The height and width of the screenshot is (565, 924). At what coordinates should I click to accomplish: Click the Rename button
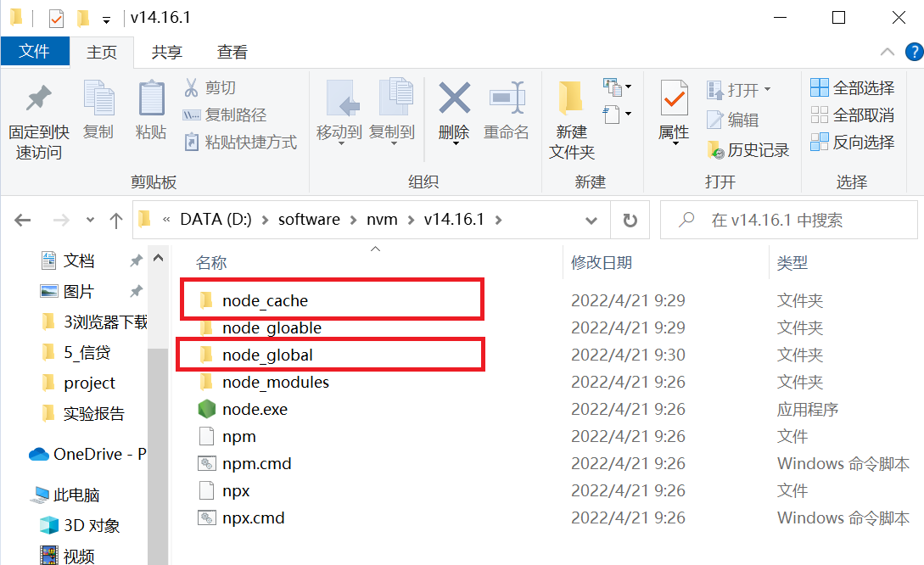[507, 110]
